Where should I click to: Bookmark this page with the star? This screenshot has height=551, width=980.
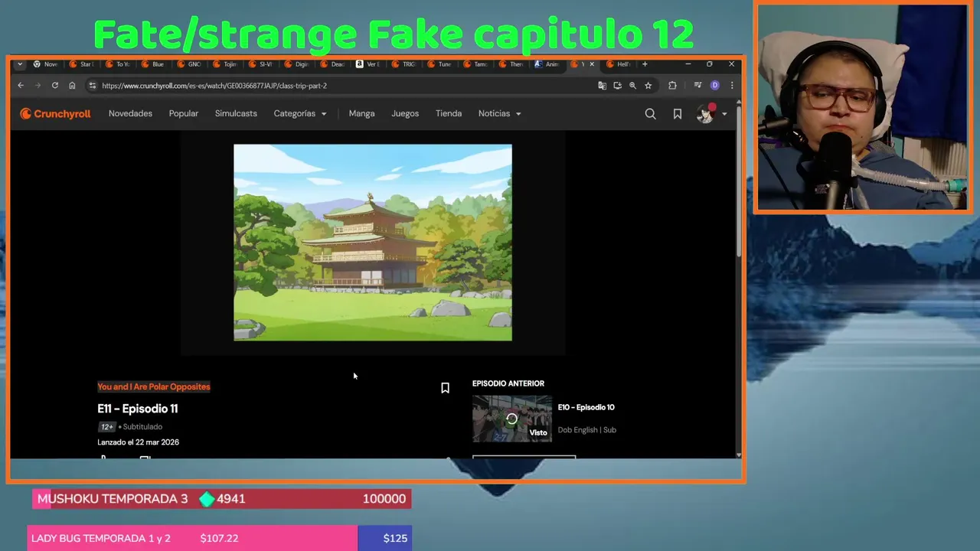[x=648, y=86]
